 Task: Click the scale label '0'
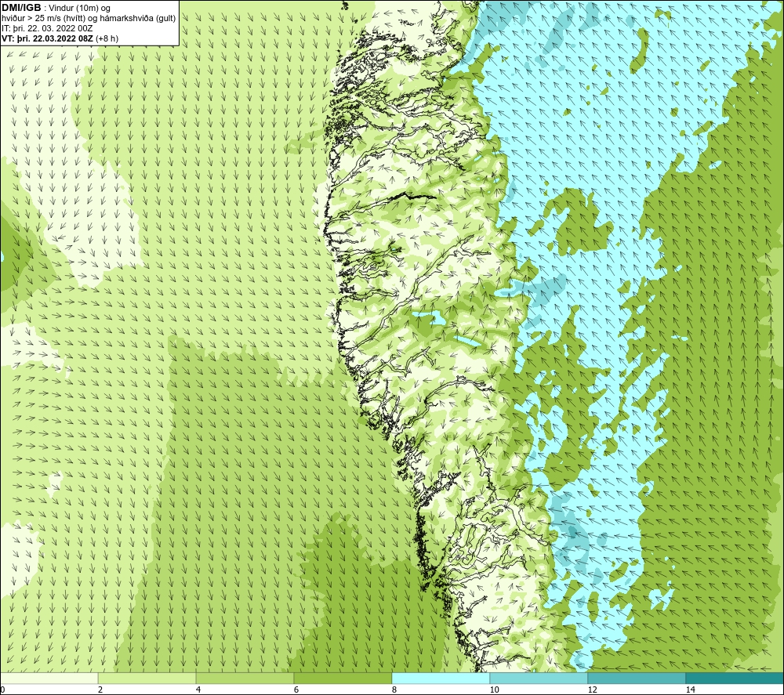coord(2,690)
